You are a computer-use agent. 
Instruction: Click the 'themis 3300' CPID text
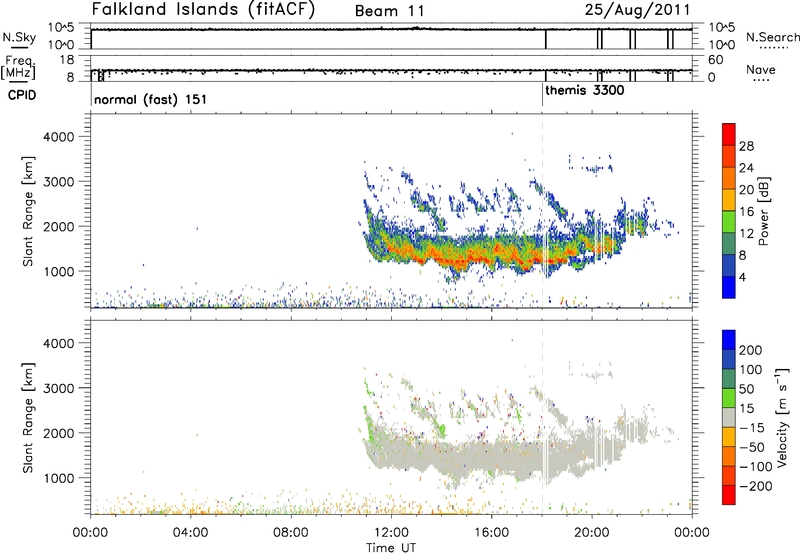tap(585, 91)
